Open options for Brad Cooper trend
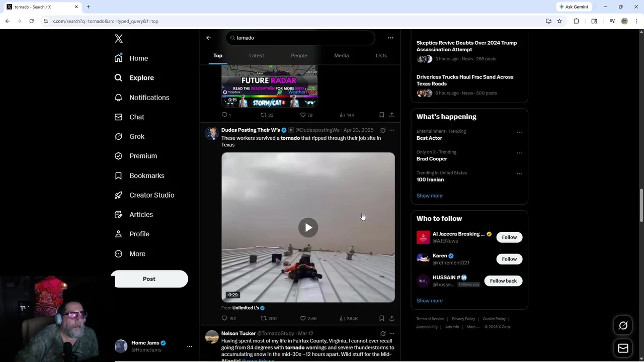 tap(519, 153)
